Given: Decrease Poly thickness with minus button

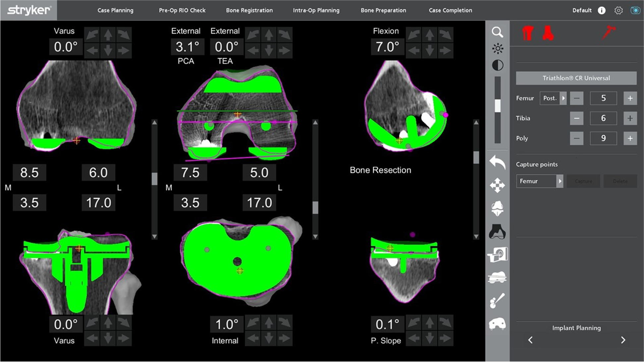Looking at the screenshot, I should 577,138.
